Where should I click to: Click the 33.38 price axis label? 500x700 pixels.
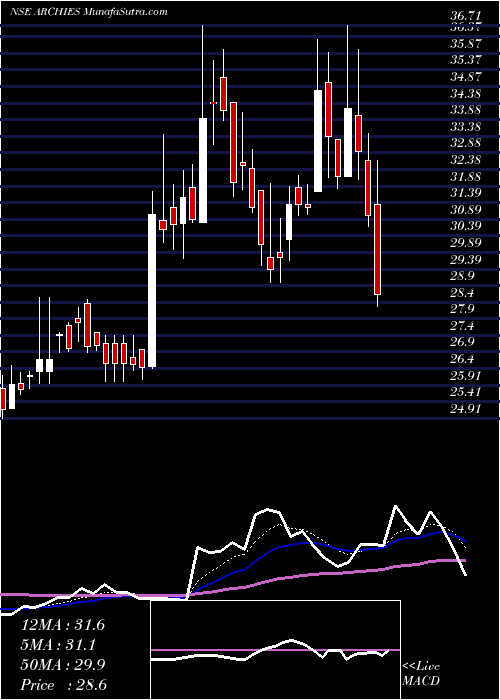466,127
